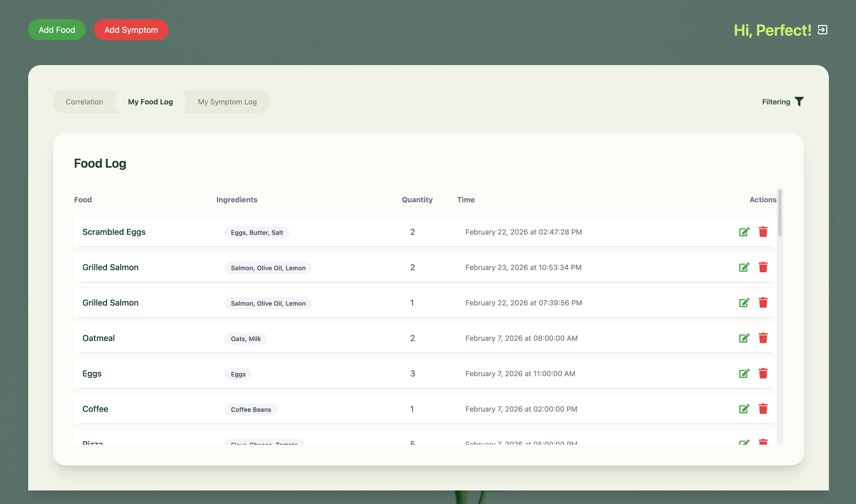Image resolution: width=856 pixels, height=504 pixels.
Task: Switch to the Correlation tab
Action: tap(84, 102)
